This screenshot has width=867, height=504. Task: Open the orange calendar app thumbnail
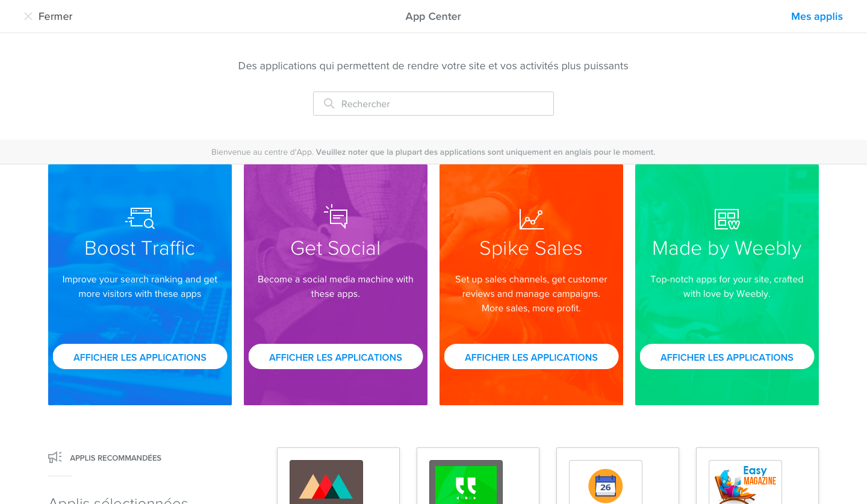(606, 482)
